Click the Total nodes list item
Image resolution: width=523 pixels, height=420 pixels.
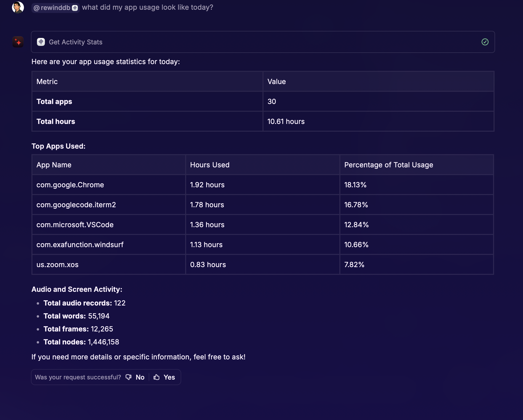(81, 342)
